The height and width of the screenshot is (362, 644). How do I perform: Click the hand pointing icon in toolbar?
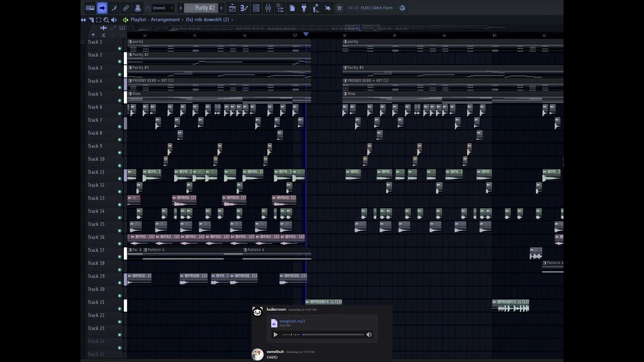pos(328,8)
